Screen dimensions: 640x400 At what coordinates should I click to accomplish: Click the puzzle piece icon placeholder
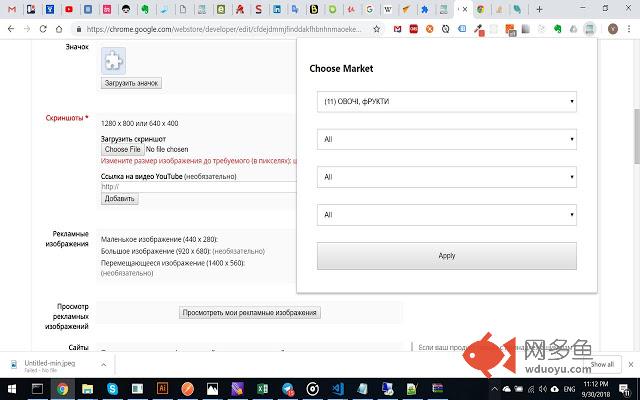point(113,61)
